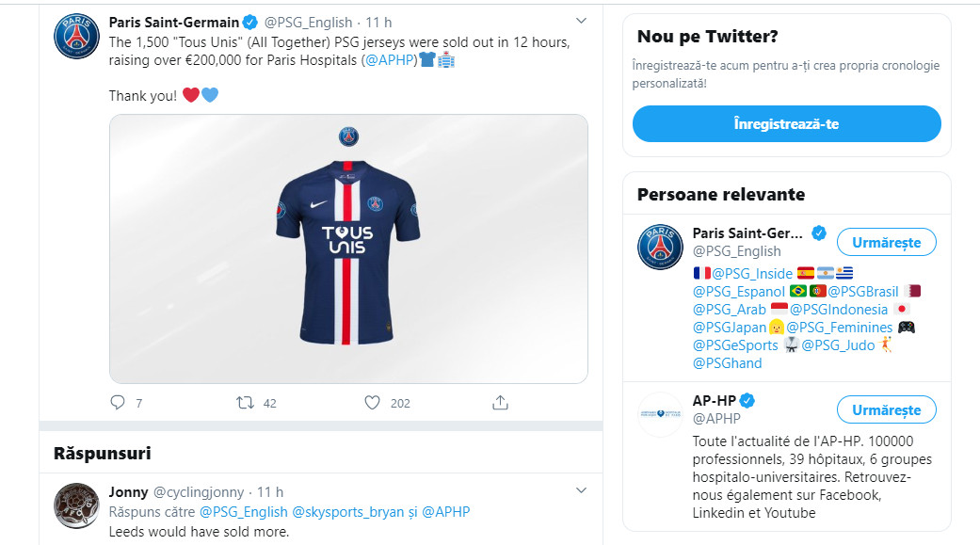The height and width of the screenshot is (545, 980).
Task: Click the reply icon under PSG tweet
Action: [x=118, y=403]
